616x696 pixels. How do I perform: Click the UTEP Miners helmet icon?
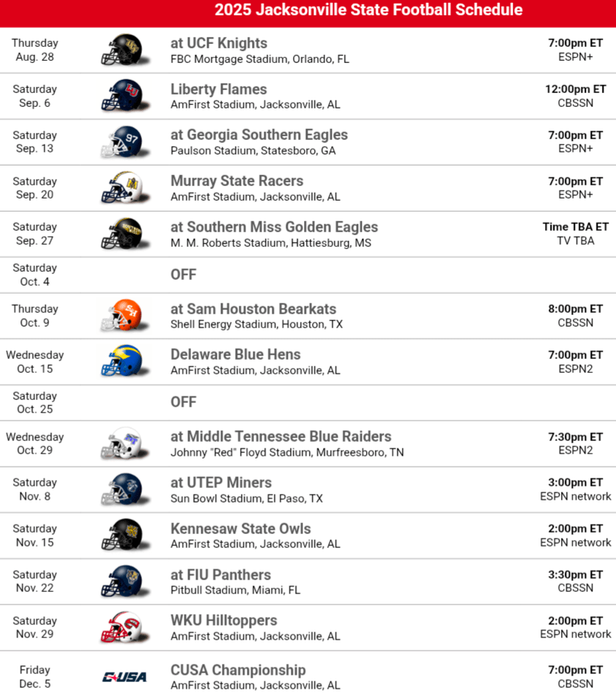(121, 489)
